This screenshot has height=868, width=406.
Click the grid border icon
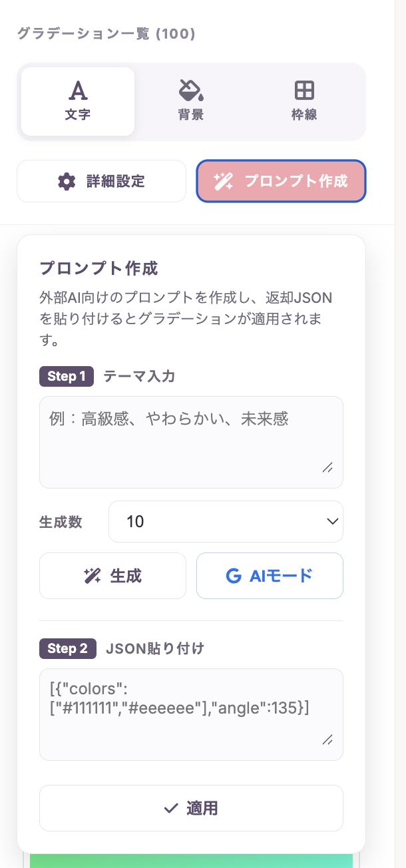[304, 90]
